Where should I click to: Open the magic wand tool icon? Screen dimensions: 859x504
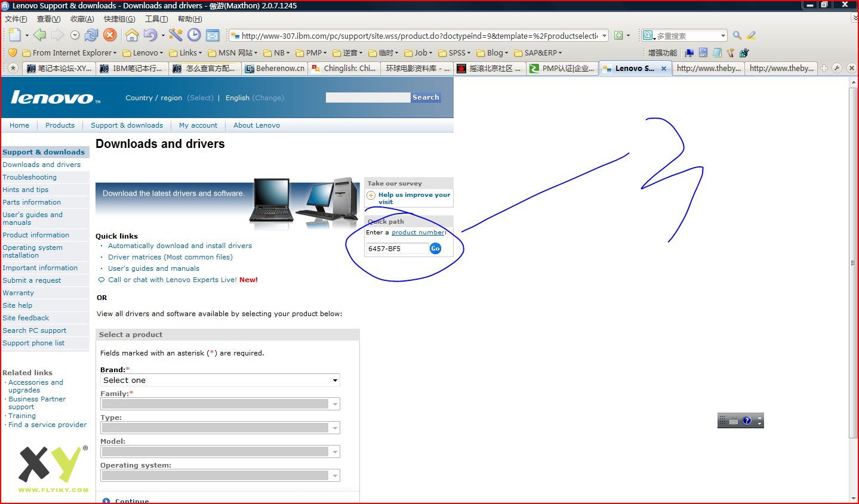click(x=176, y=35)
